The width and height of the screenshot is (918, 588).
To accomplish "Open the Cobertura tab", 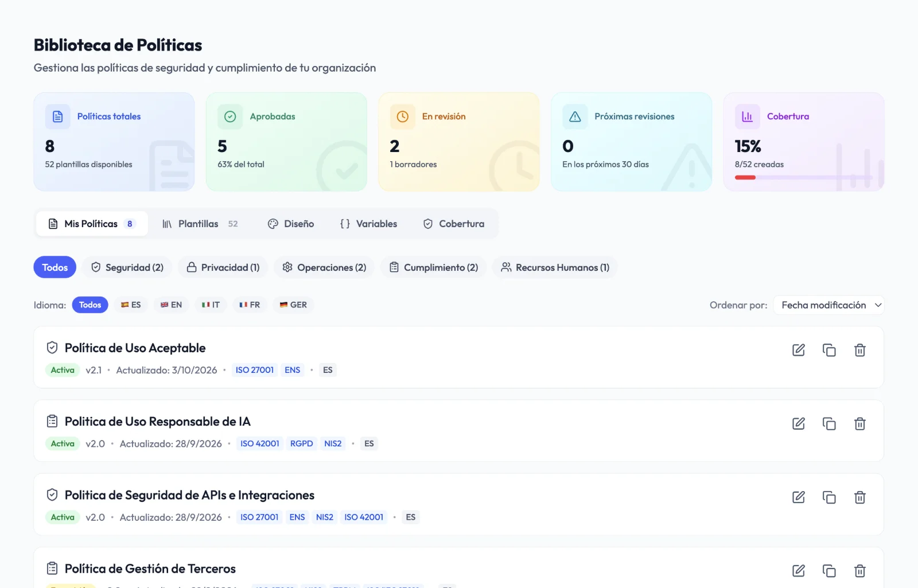I will point(454,224).
